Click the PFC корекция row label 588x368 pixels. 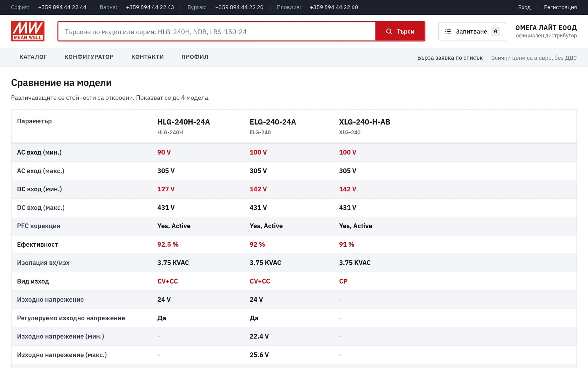pos(39,226)
